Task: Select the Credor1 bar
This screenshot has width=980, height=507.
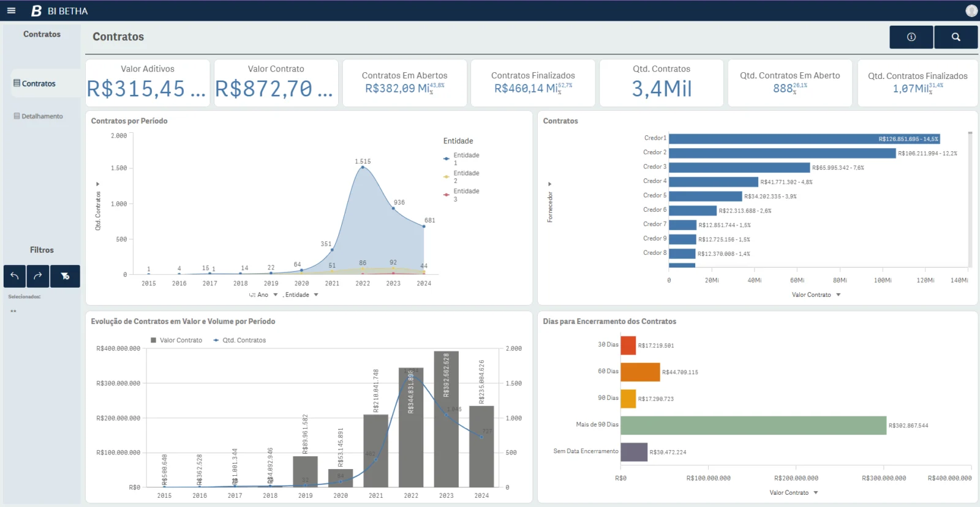Action: coord(804,139)
